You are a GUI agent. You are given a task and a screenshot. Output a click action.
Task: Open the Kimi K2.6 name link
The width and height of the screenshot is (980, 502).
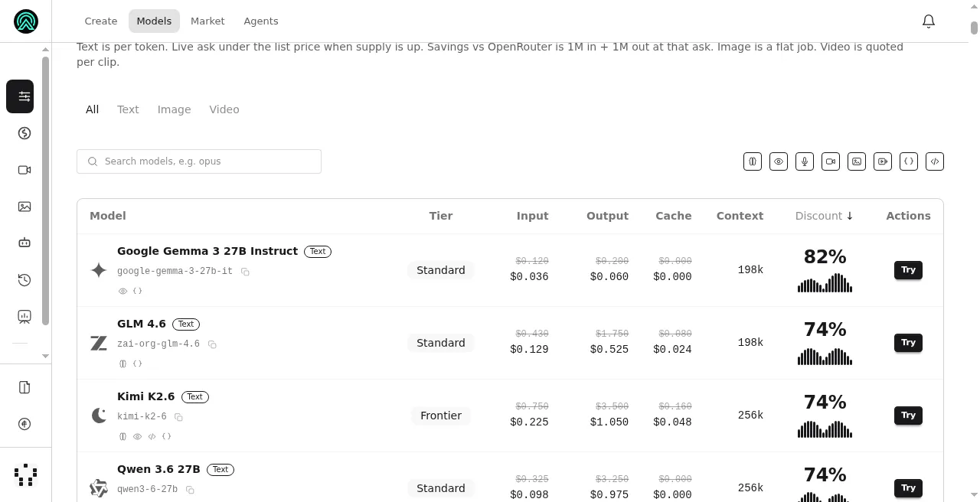pos(146,396)
